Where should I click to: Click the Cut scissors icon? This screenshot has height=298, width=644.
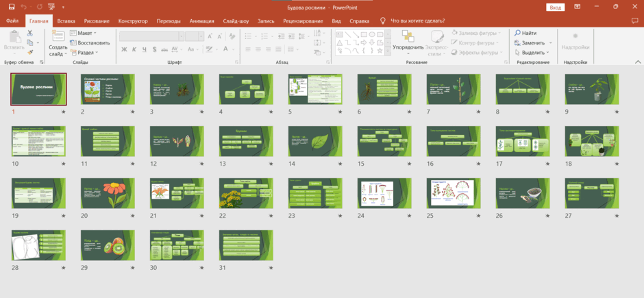click(30, 33)
